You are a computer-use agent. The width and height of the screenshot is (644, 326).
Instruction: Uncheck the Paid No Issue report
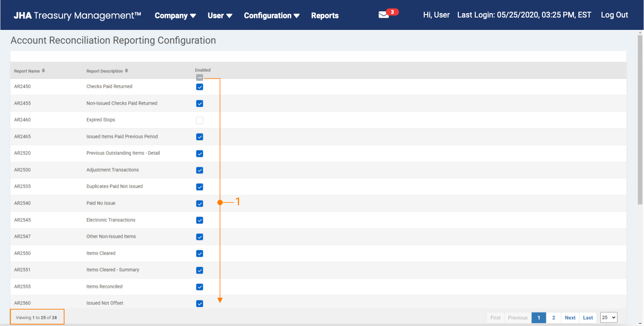click(x=200, y=203)
